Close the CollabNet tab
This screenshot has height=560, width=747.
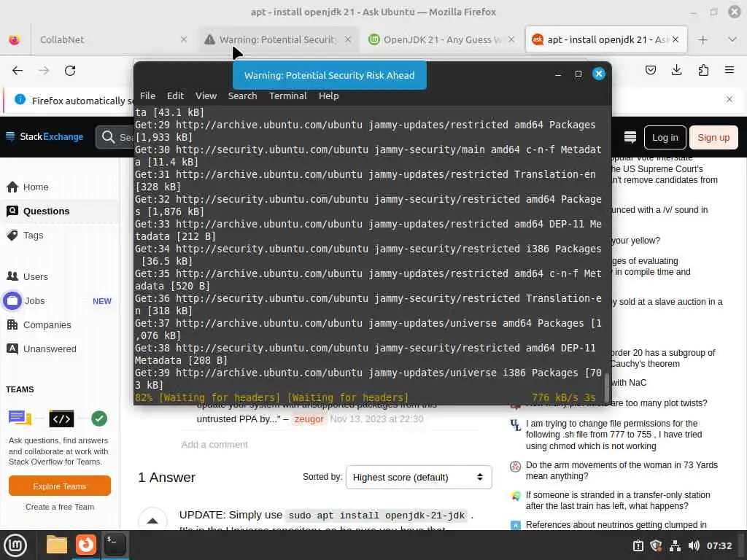point(183,39)
